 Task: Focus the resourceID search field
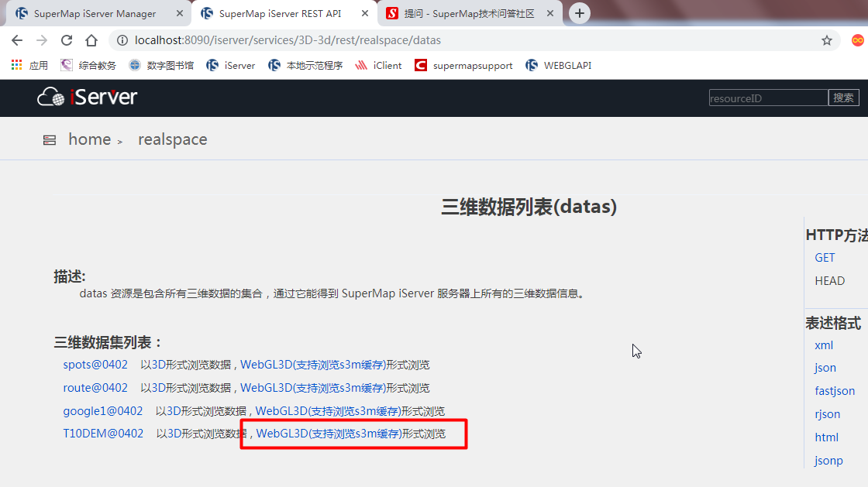click(x=768, y=98)
